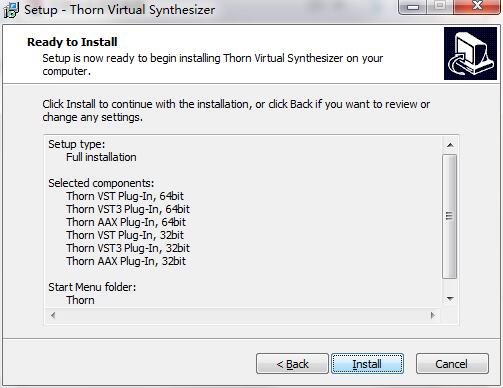Click the 'Start Menu folder' label

click(92, 287)
